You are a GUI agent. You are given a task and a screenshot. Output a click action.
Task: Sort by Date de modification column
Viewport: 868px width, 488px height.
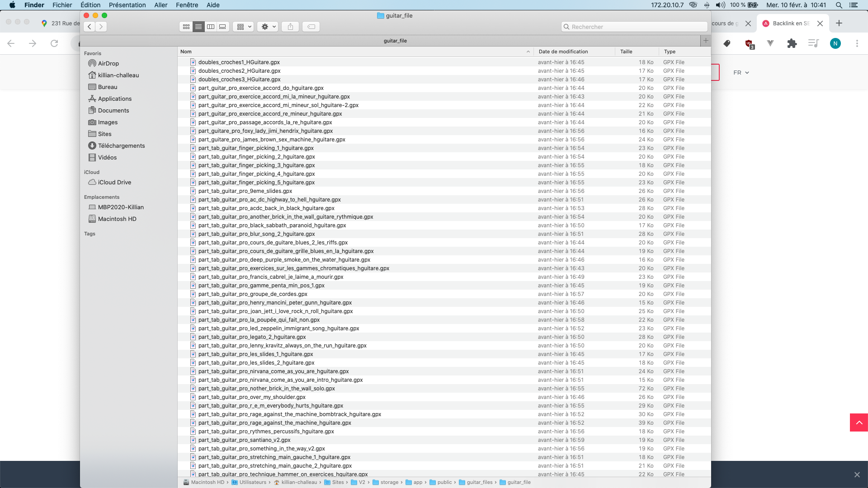(563, 52)
